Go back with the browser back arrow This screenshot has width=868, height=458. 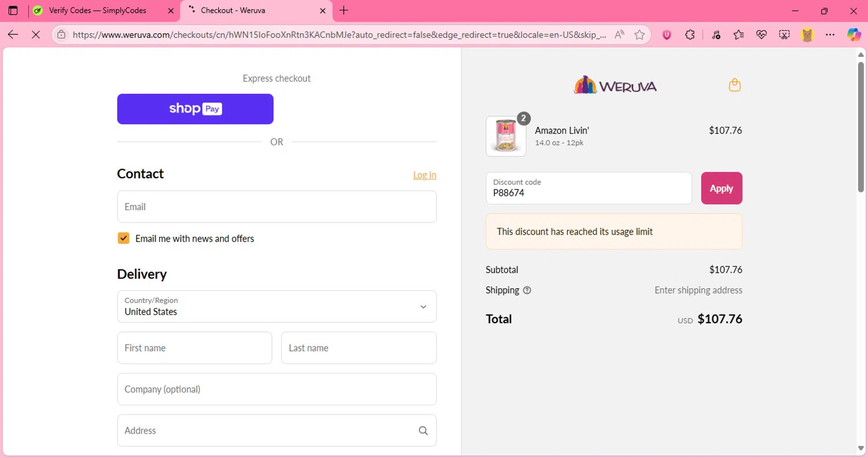coord(13,35)
